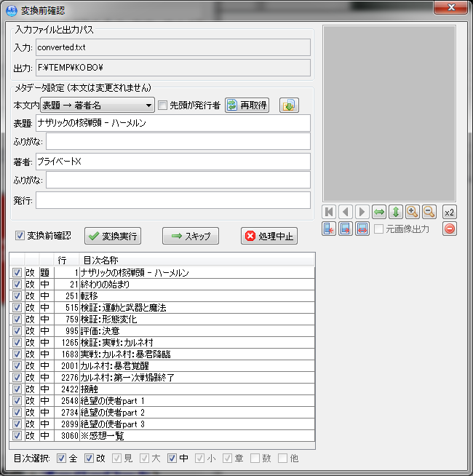This screenshot has width=473, height=476.
Task: Uncheck 変換前確認 checkbox
Action: 20,235
